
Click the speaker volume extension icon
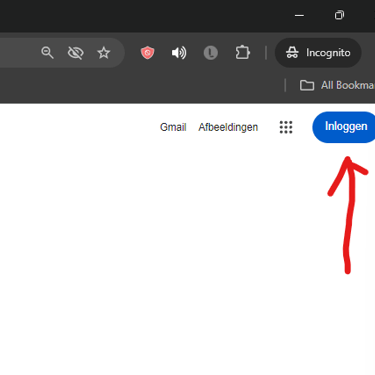(179, 53)
